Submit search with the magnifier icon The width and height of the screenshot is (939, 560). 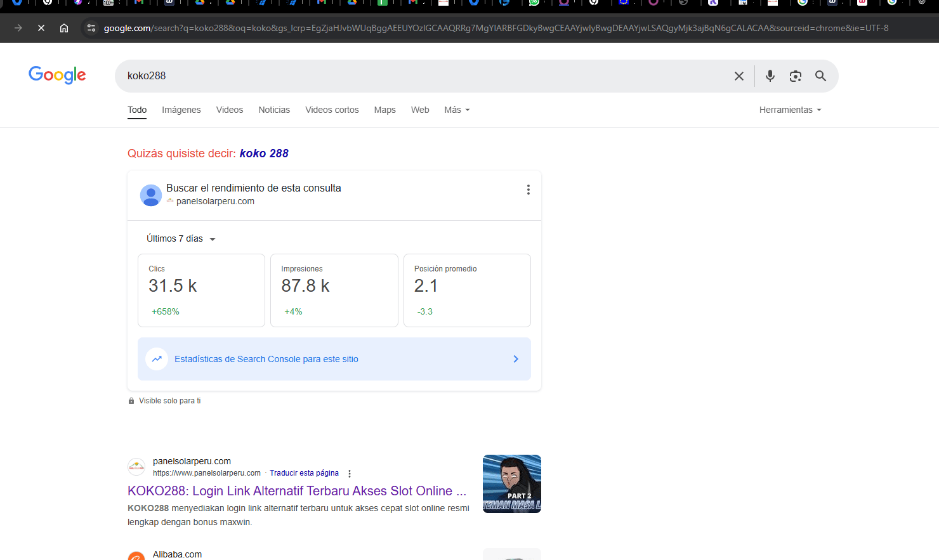coord(821,76)
